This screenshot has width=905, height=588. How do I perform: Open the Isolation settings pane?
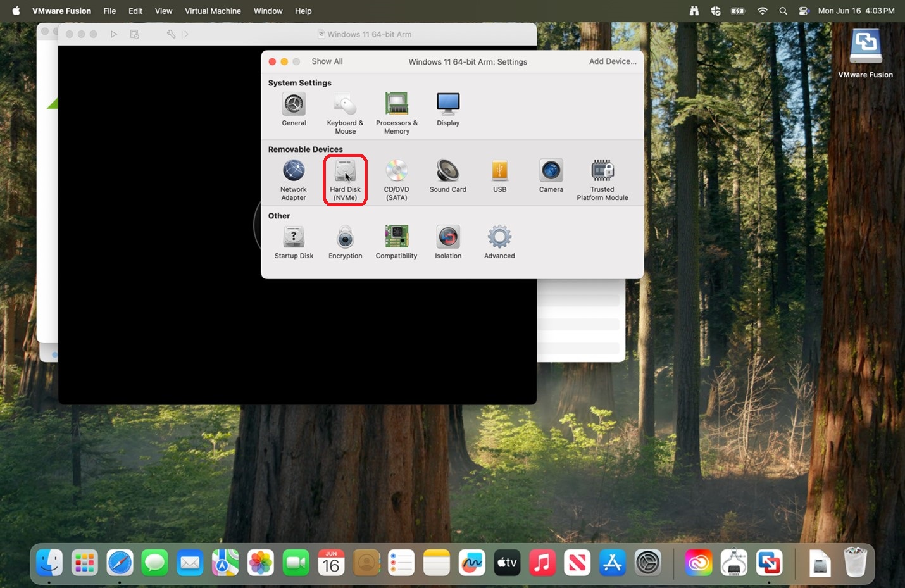tap(448, 242)
